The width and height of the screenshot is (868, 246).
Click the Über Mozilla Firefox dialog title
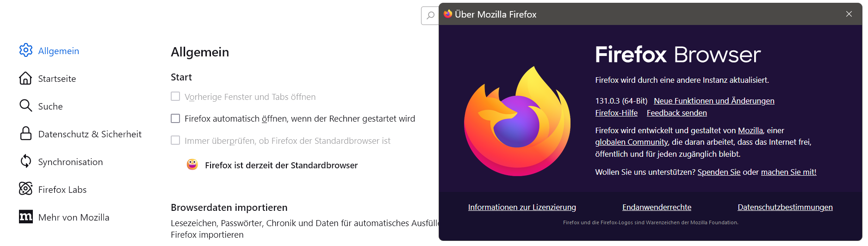coord(496,14)
